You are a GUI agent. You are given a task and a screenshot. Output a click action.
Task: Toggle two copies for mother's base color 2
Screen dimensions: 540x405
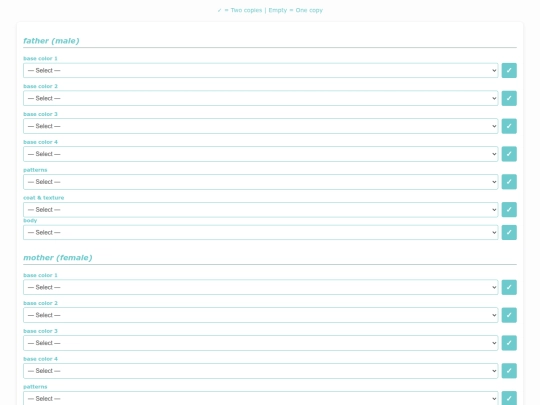(509, 315)
